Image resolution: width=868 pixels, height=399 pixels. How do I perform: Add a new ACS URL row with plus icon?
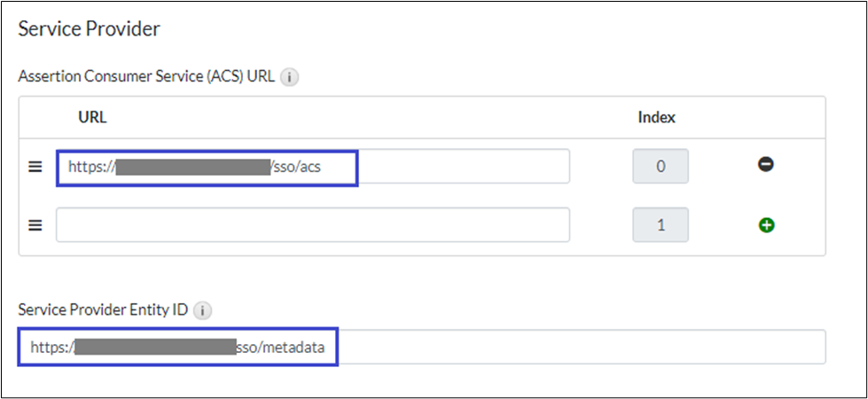[x=767, y=225]
